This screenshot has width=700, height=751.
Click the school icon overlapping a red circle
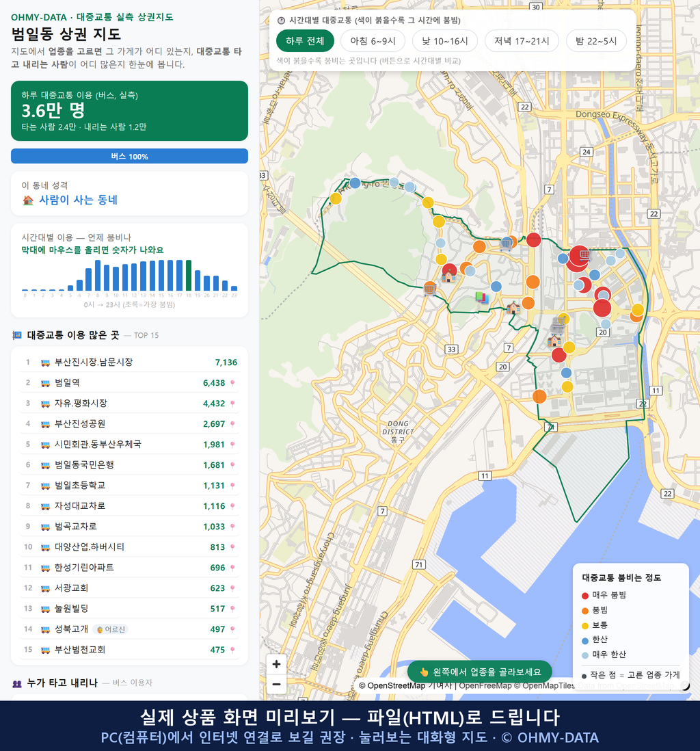point(448,276)
